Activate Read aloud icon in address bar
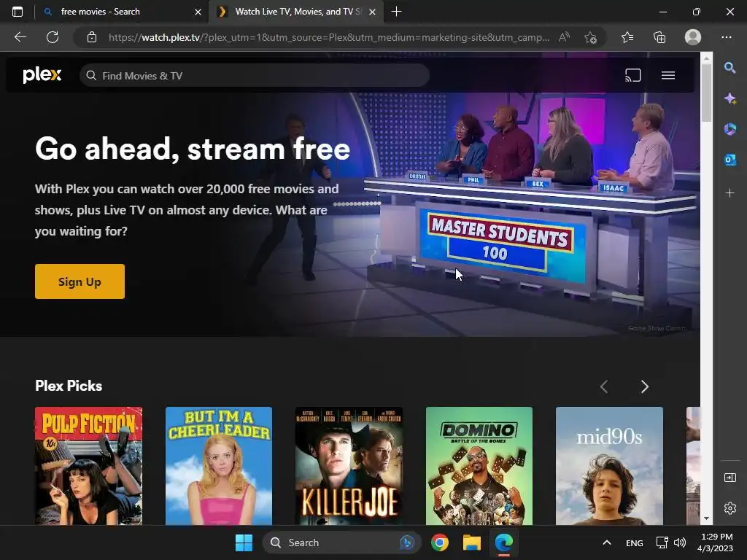 click(x=565, y=37)
